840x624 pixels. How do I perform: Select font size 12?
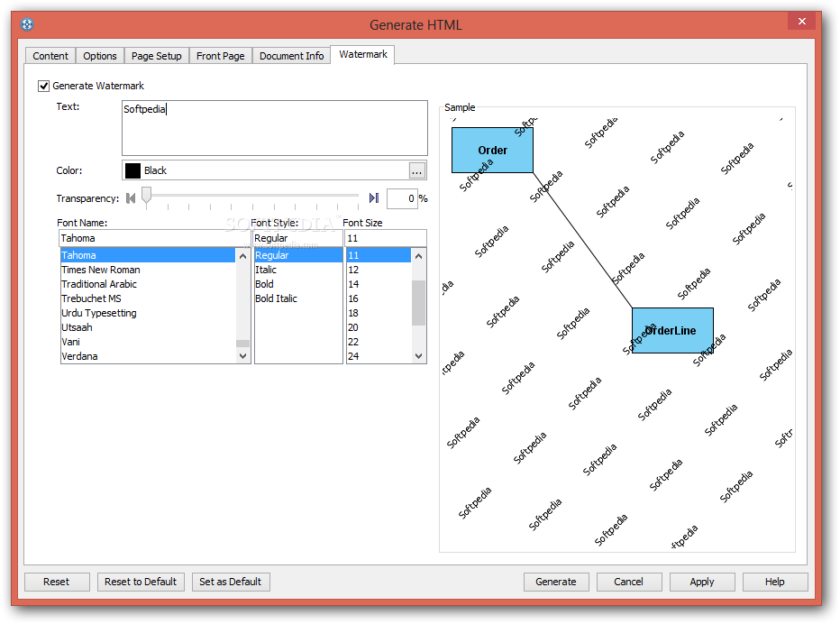[379, 270]
